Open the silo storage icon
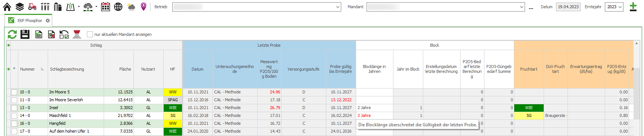The height and width of the screenshot is (136, 644). click(57, 7)
